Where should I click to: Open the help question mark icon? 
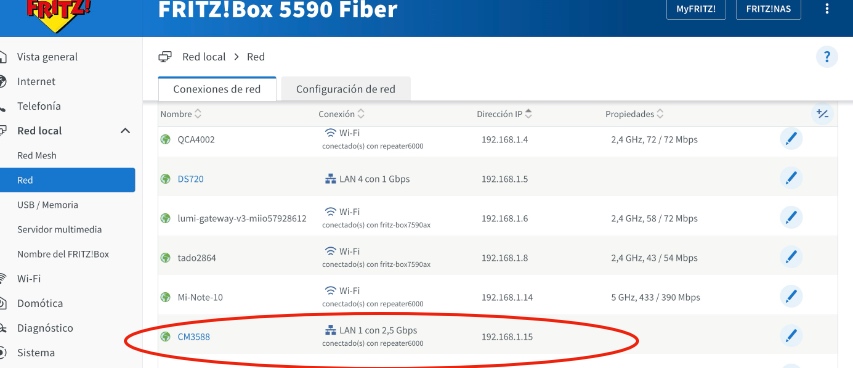(827, 57)
